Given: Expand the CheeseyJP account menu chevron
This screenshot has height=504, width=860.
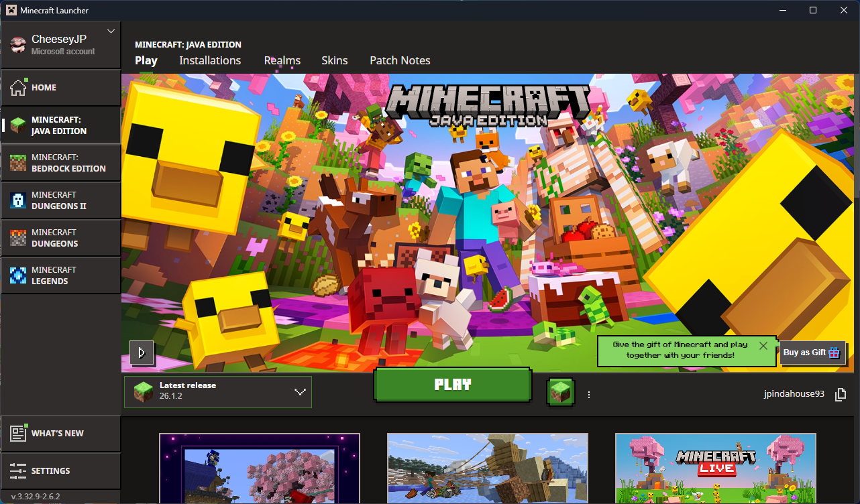Looking at the screenshot, I should coord(111,31).
